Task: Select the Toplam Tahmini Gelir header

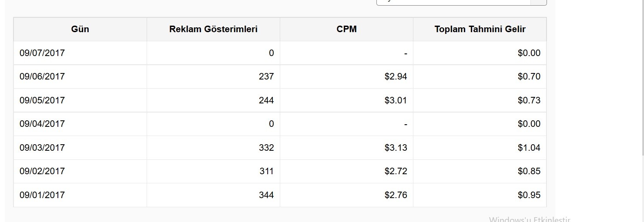Action: tap(480, 29)
